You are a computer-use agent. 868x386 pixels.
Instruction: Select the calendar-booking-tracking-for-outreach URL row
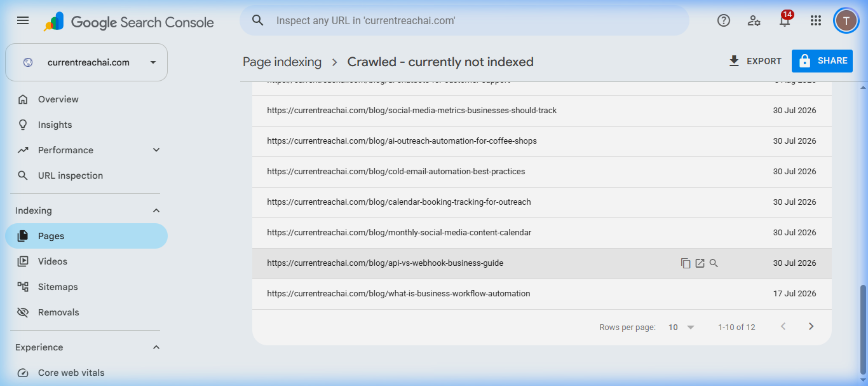click(542, 202)
